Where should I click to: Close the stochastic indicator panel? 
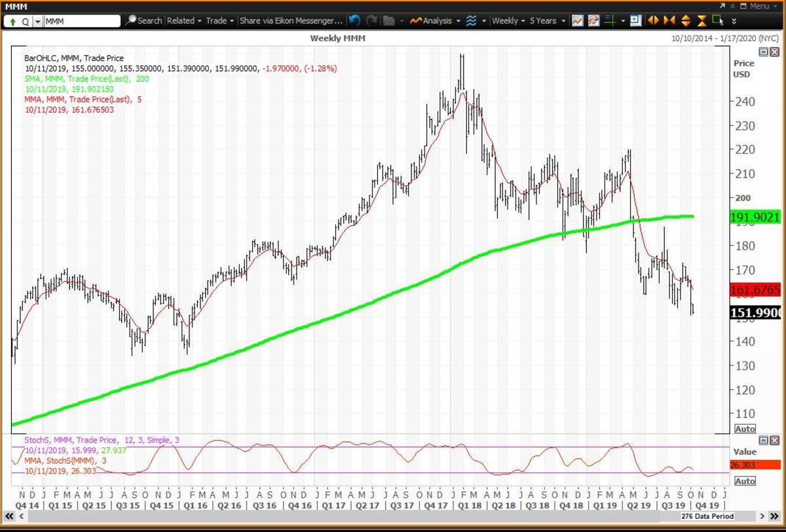(774, 440)
